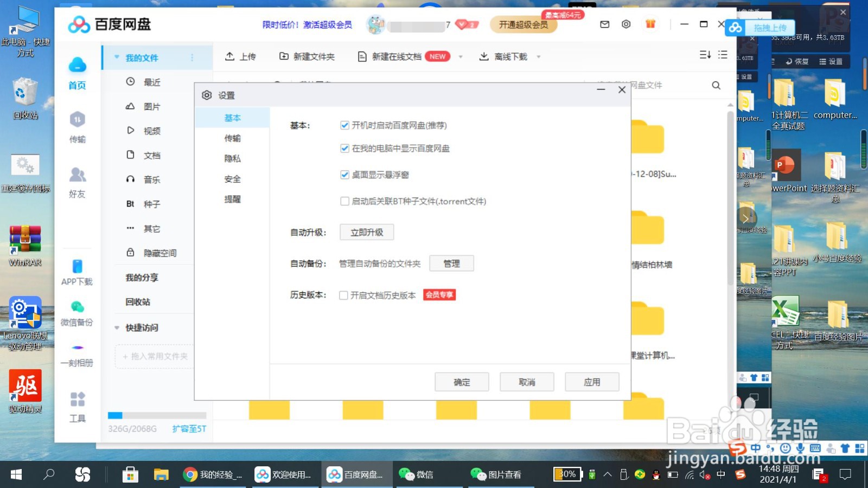868x488 pixels.
Task: Enable 开启文档历史版本 checkbox
Action: click(343, 296)
